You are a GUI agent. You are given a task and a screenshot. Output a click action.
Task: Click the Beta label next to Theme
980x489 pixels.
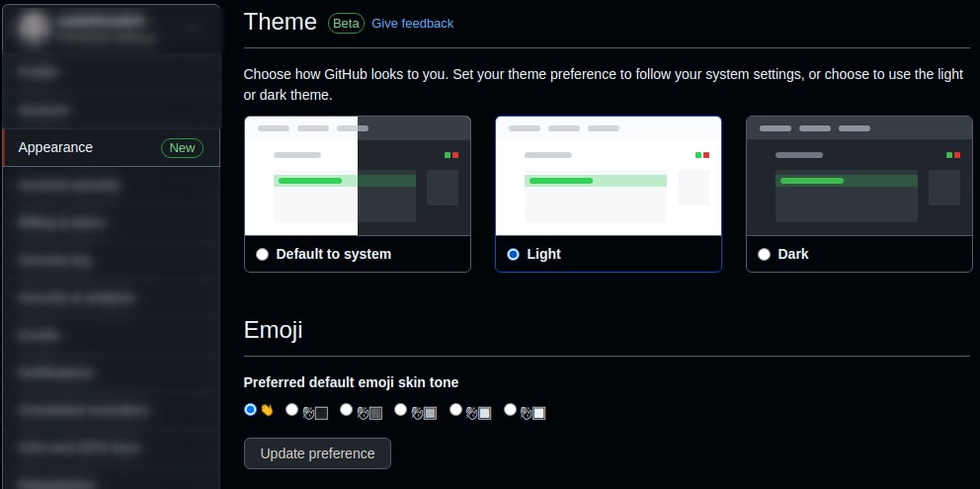point(346,24)
